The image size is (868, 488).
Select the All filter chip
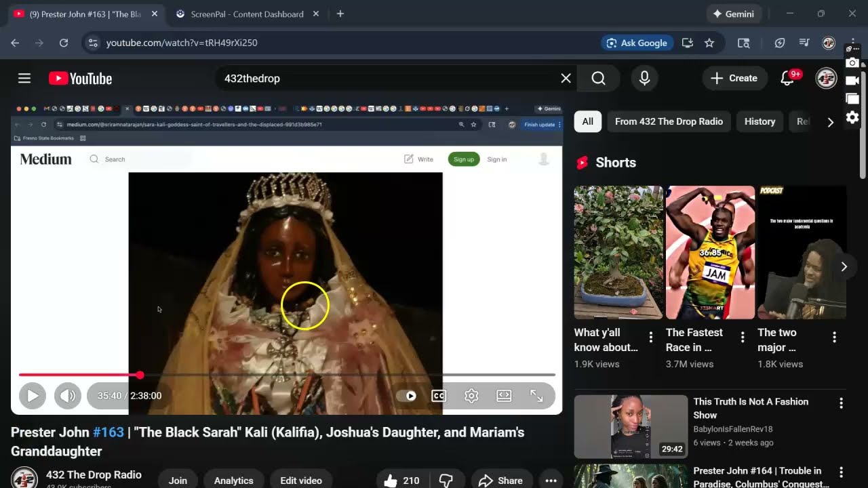tap(587, 122)
